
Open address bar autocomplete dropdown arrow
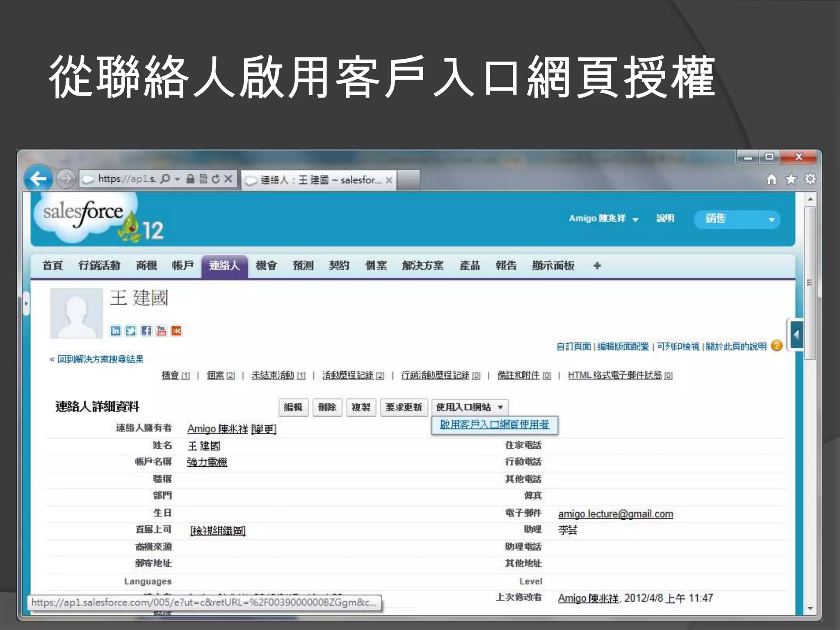[178, 179]
